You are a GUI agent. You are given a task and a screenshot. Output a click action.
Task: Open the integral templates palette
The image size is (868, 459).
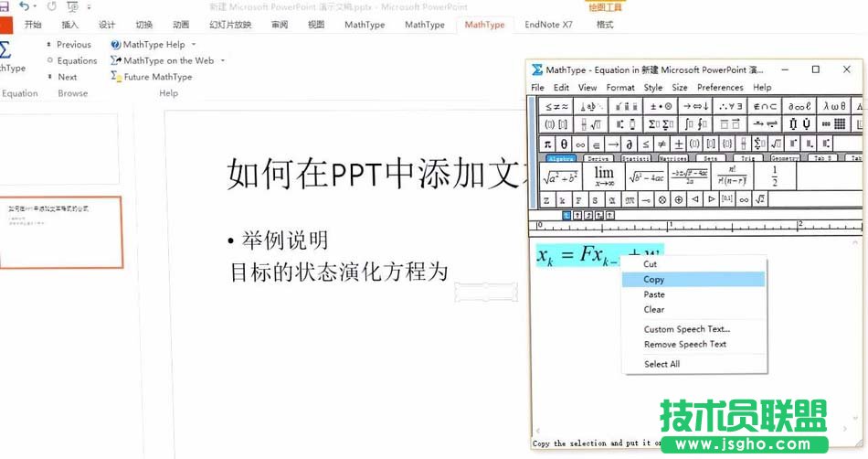click(x=695, y=124)
